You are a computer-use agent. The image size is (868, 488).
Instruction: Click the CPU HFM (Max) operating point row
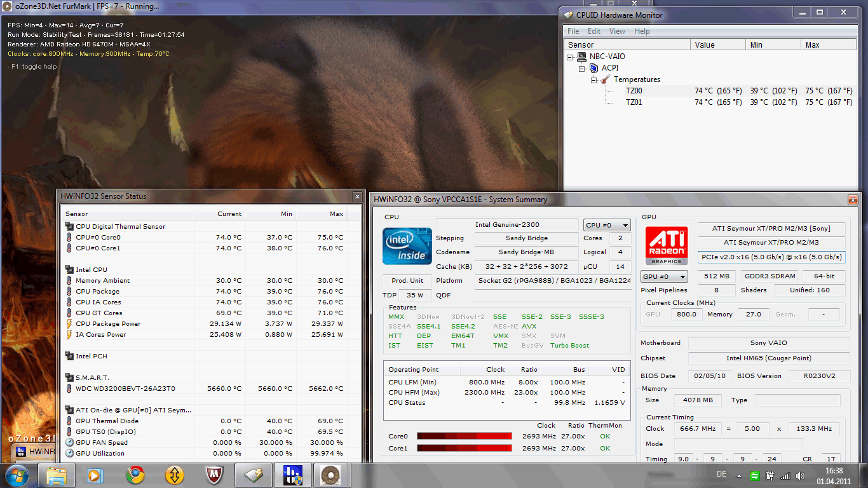(x=507, y=392)
